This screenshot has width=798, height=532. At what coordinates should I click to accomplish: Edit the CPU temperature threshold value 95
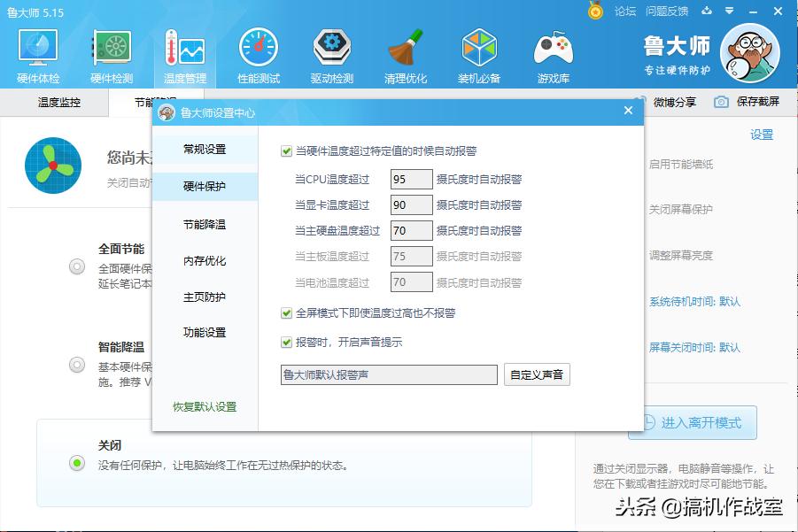click(x=410, y=179)
